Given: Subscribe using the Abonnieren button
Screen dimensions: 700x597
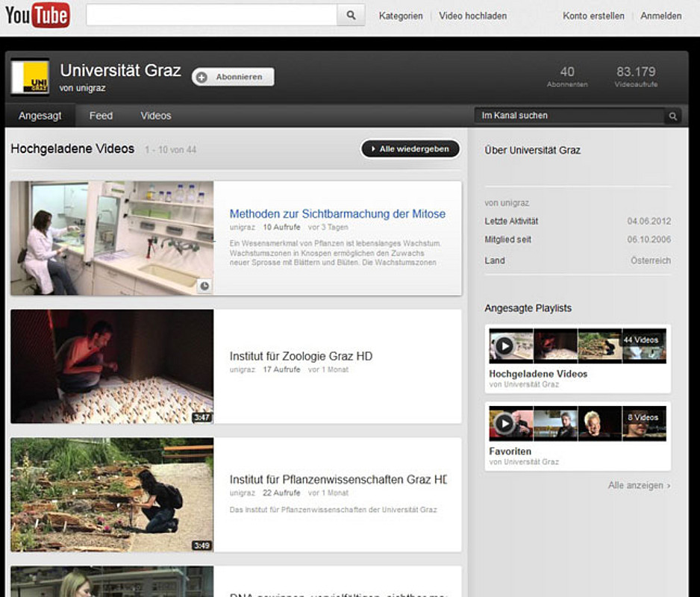Looking at the screenshot, I should [233, 77].
